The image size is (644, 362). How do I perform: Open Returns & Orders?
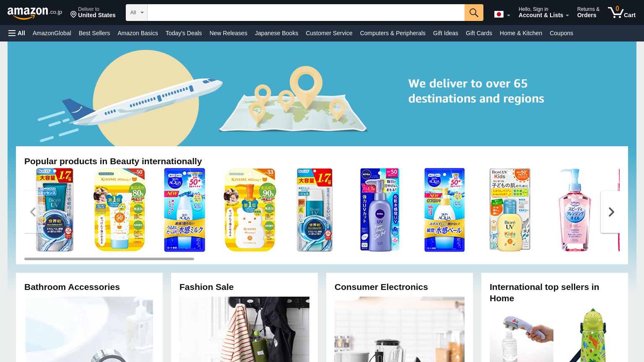pyautogui.click(x=588, y=13)
